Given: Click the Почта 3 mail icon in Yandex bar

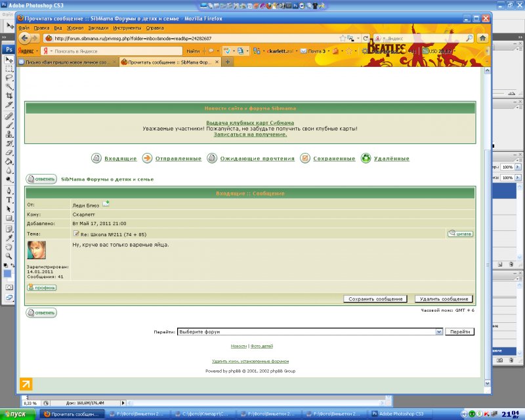Looking at the screenshot, I should click(303, 51).
